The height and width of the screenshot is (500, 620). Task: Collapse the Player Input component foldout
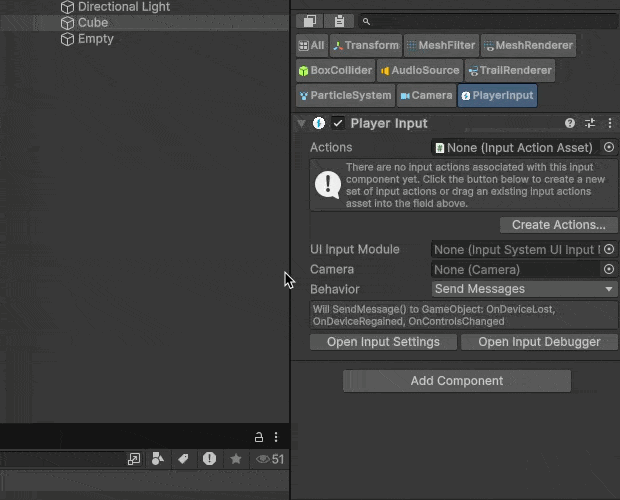coord(301,123)
